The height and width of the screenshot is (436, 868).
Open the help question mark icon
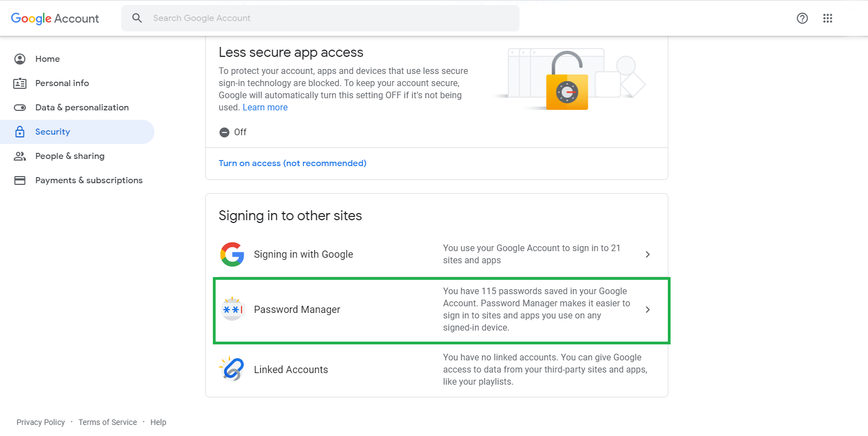click(x=802, y=18)
